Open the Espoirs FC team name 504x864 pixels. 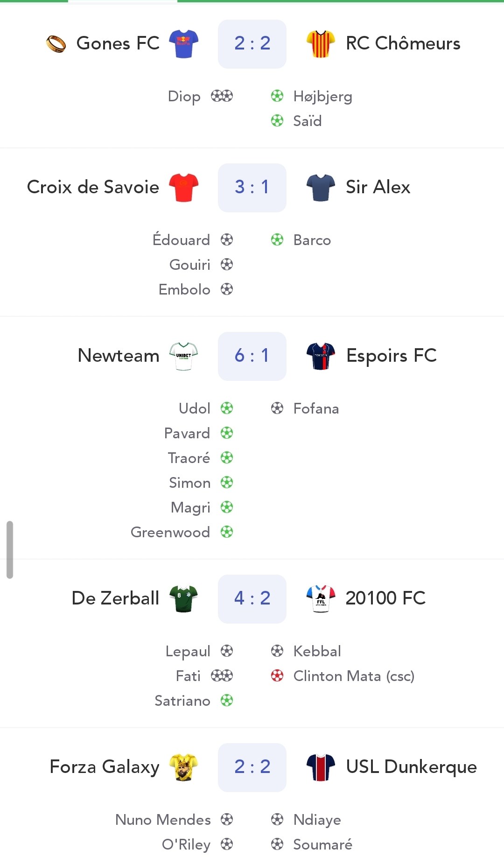[x=391, y=356]
